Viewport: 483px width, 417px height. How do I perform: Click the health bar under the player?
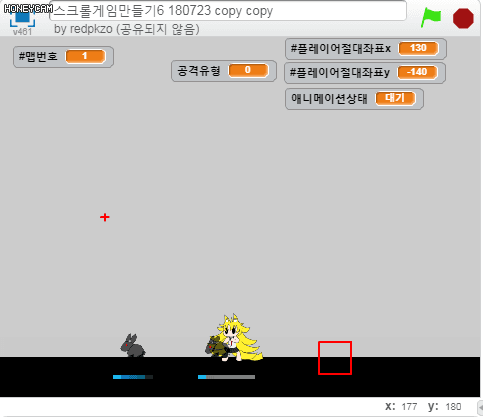pos(226,377)
